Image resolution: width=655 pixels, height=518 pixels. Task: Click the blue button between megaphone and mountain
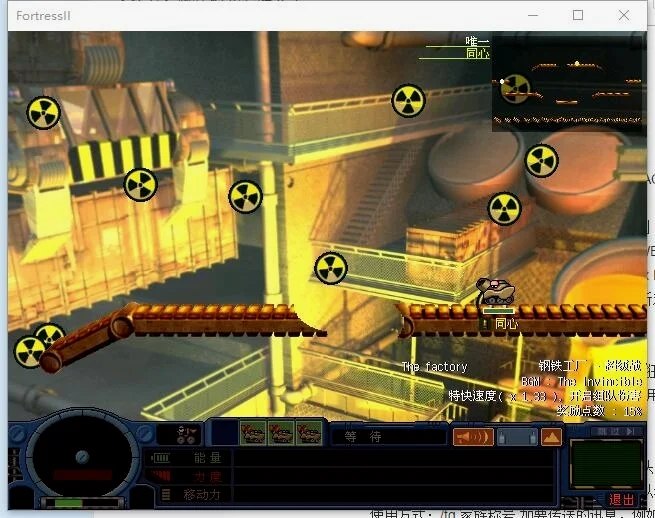click(517, 437)
